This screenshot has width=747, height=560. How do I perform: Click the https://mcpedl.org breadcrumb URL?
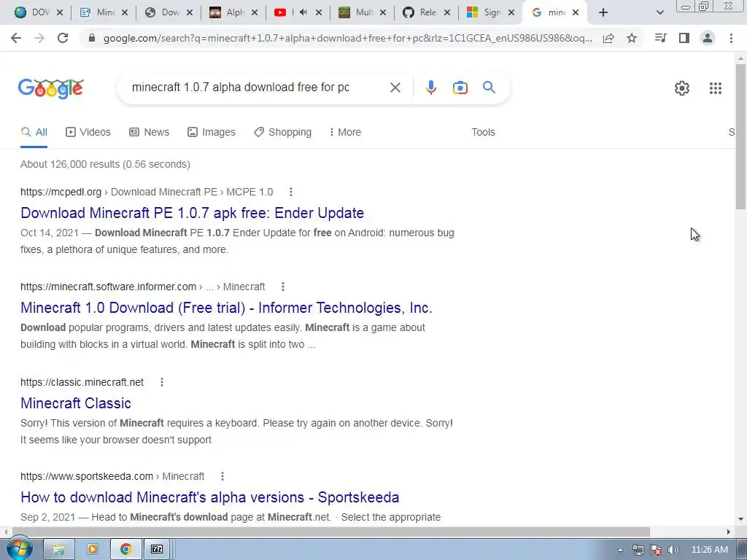[x=61, y=192]
